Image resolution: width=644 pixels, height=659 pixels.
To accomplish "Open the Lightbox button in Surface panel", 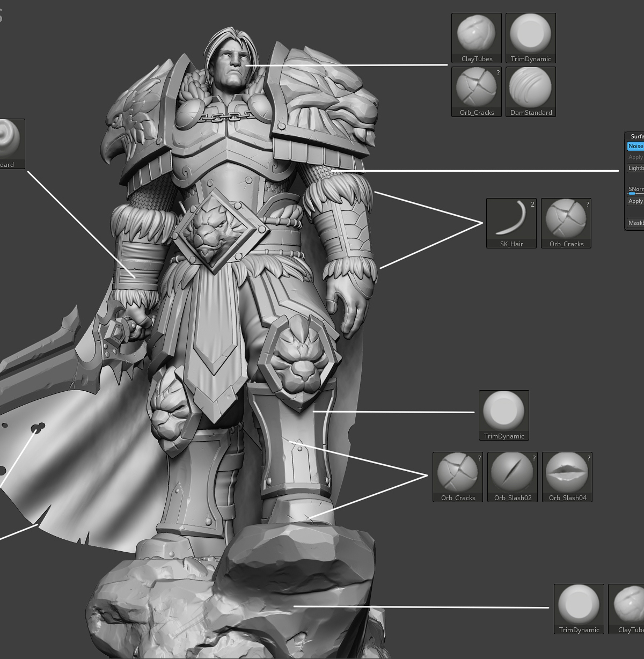I will pos(635,168).
